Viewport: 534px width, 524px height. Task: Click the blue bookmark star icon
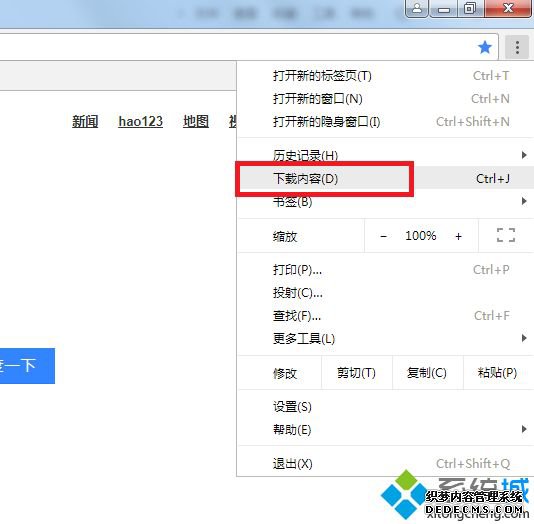485,47
